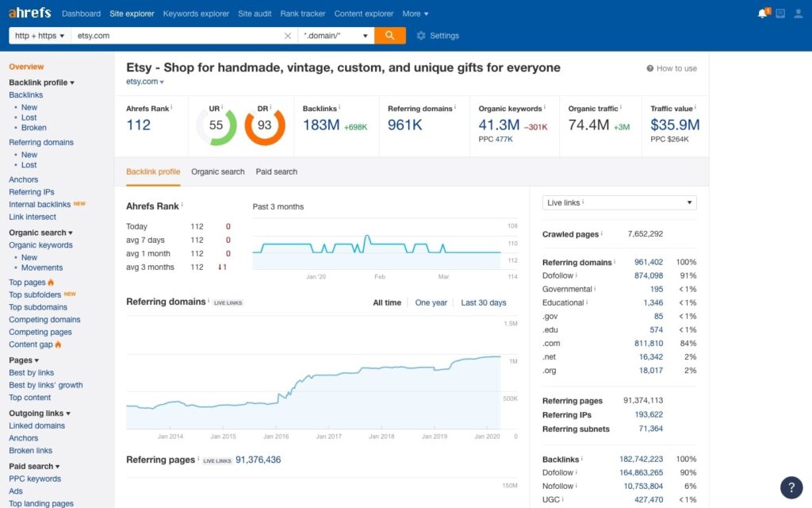The width and height of the screenshot is (812, 508).
Task: Open the floating help question mark button
Action: (x=791, y=487)
